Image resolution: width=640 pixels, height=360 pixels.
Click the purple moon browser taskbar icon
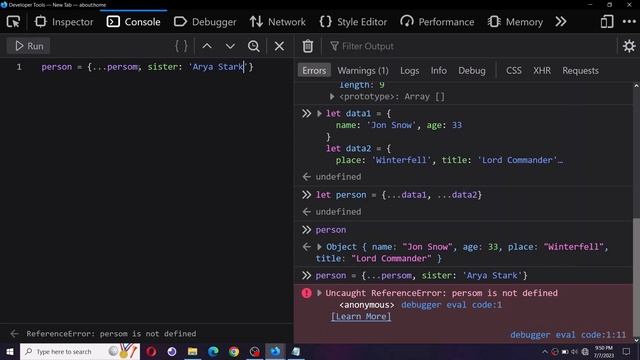(172, 351)
